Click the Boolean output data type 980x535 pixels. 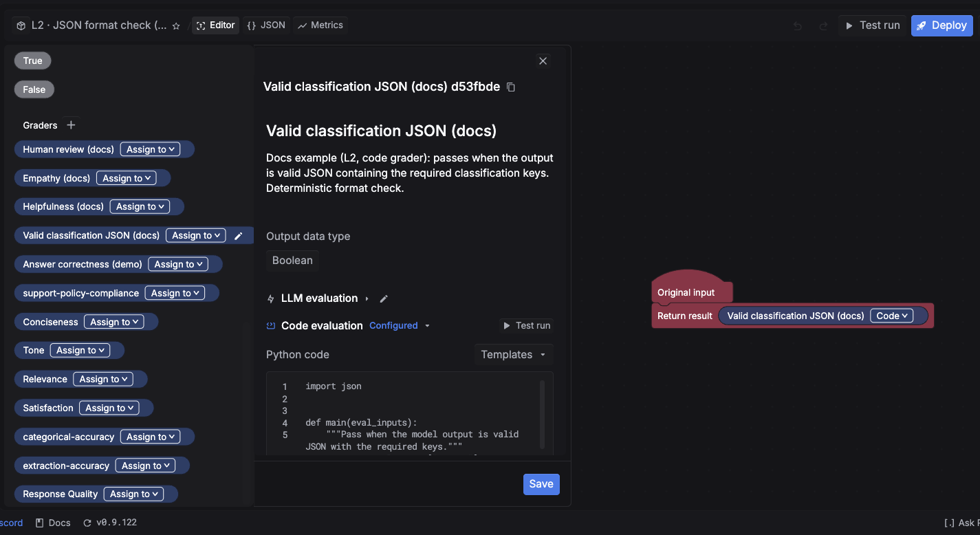292,261
